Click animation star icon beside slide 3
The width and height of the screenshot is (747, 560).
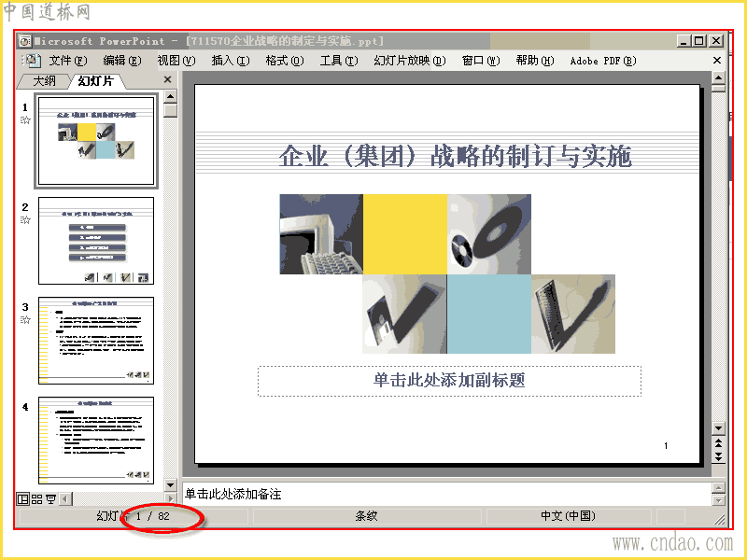coord(25,319)
